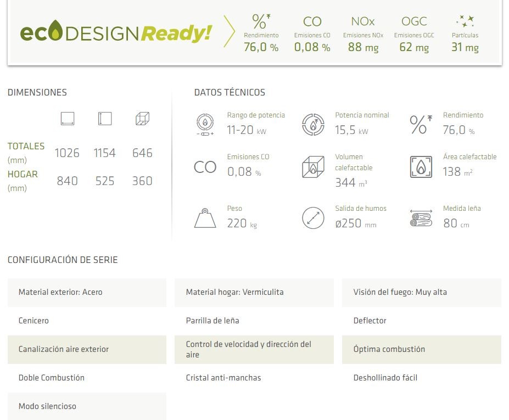Click the Área calefactable flame icon

(421, 167)
